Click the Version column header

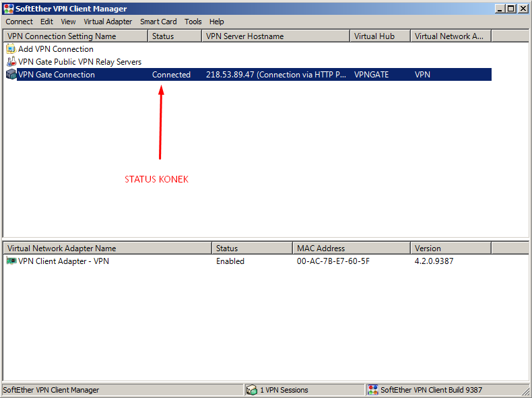[451, 248]
